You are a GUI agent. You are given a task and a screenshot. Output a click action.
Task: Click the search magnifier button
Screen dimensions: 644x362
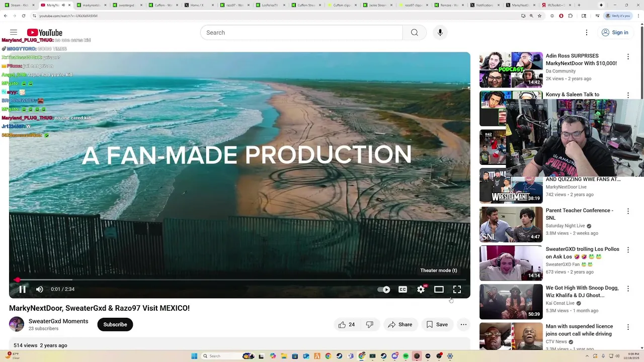click(414, 33)
